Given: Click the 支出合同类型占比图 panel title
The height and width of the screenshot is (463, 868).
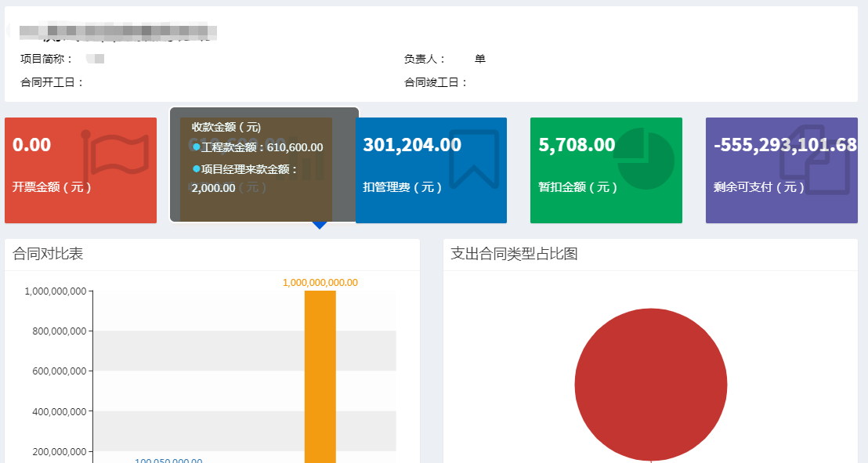Looking at the screenshot, I should [514, 254].
